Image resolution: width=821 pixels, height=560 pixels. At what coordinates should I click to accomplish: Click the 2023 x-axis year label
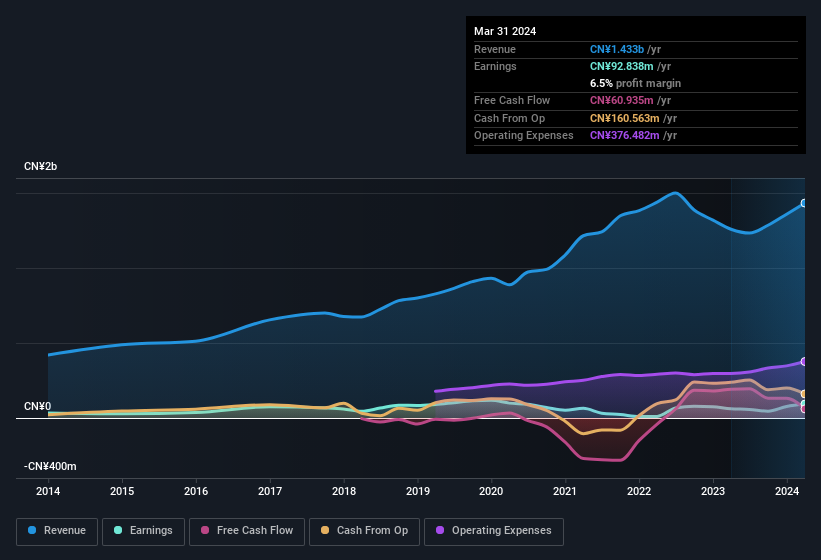coord(713,491)
